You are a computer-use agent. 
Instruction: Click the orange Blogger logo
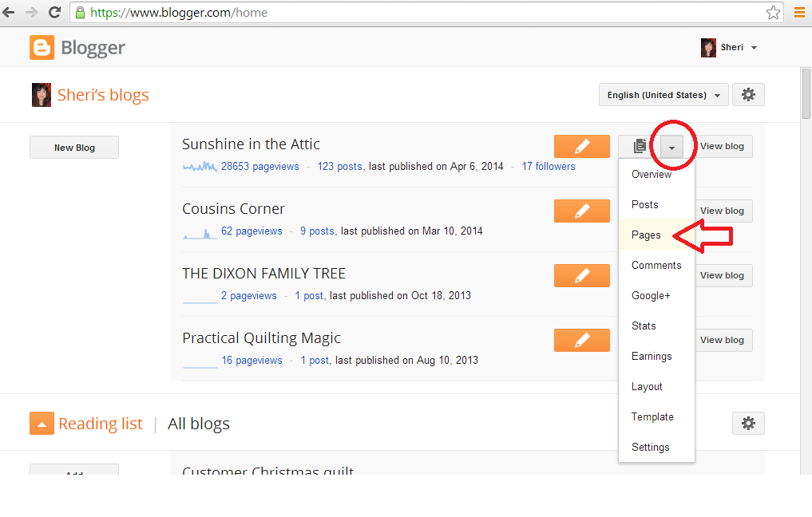[x=42, y=48]
